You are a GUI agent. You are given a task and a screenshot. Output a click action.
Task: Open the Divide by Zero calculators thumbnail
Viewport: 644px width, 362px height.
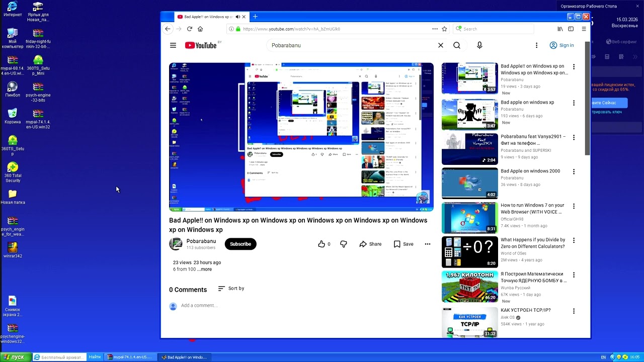(470, 252)
